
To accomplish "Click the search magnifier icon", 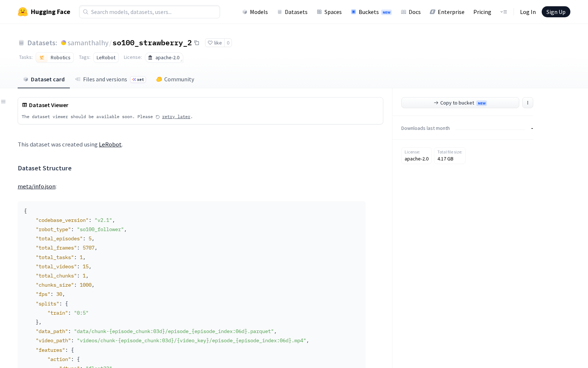I will pos(86,12).
